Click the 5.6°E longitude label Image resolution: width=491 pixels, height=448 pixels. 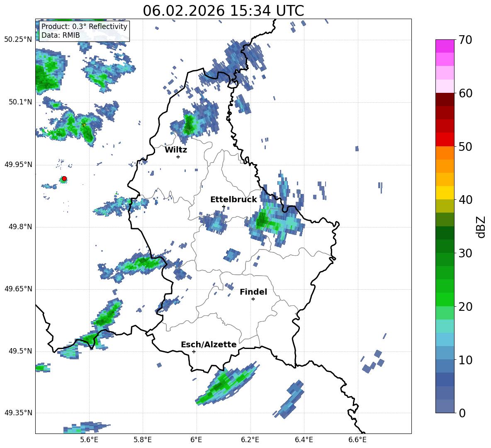click(89, 440)
